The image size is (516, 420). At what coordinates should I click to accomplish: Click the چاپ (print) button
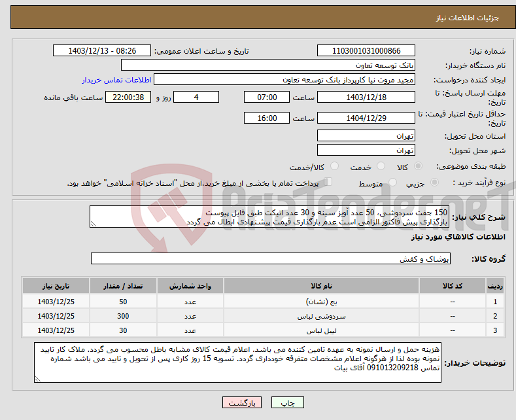tap(287, 402)
